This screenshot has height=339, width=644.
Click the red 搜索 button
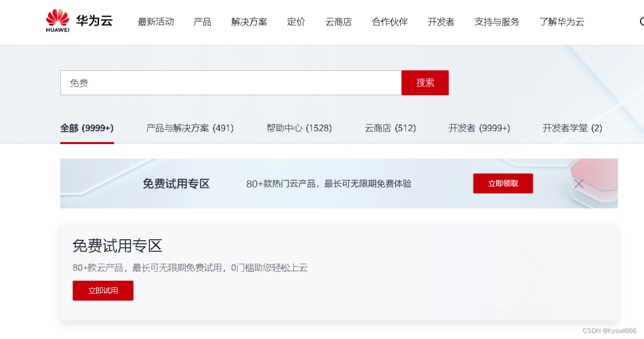coord(425,83)
